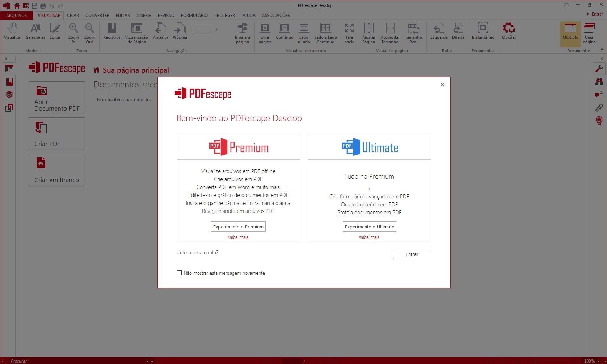
Task: Follow saiba mais link under Premium
Action: pos(238,237)
